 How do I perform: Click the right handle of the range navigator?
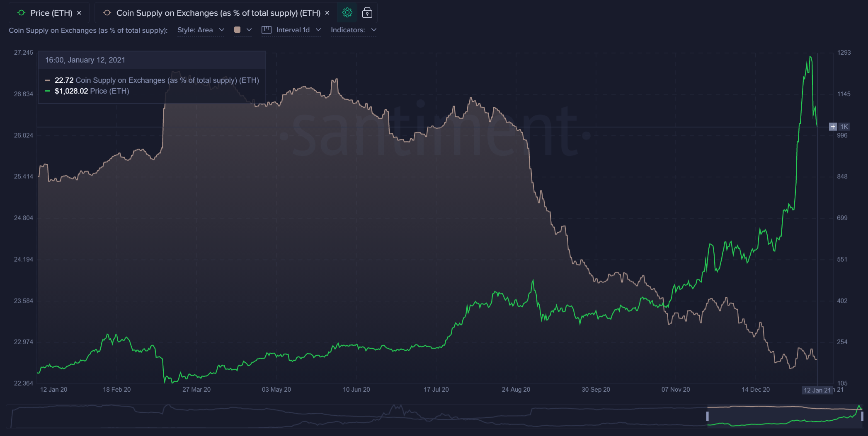(x=862, y=416)
